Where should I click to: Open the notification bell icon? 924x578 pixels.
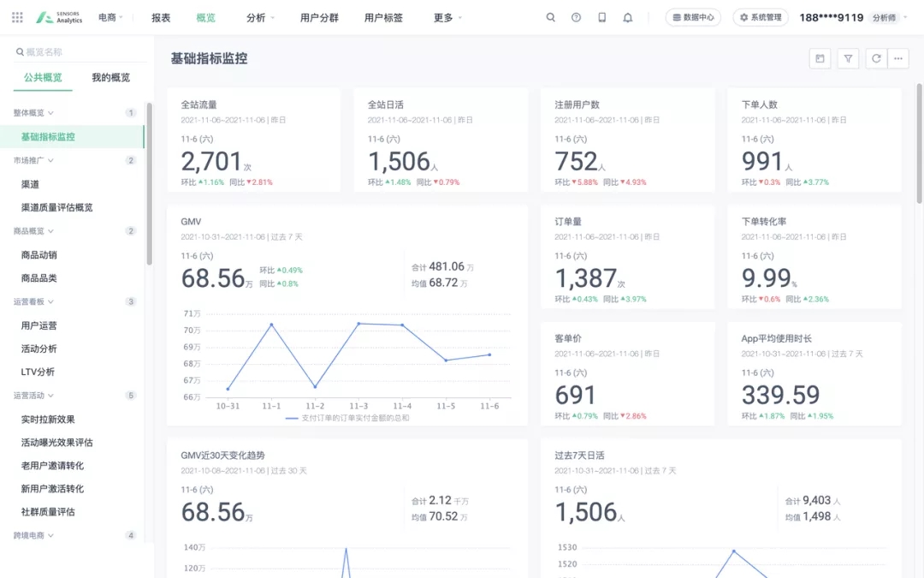click(628, 18)
